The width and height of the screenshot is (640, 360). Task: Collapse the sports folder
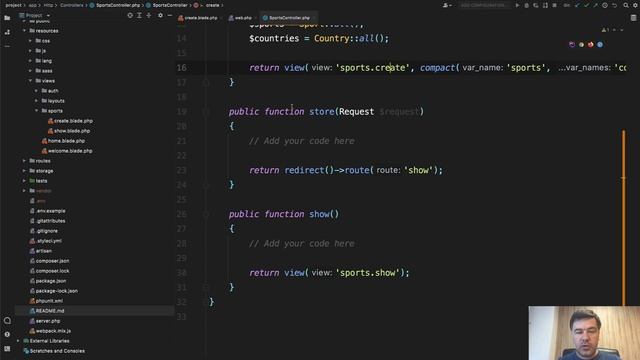pos(36,111)
